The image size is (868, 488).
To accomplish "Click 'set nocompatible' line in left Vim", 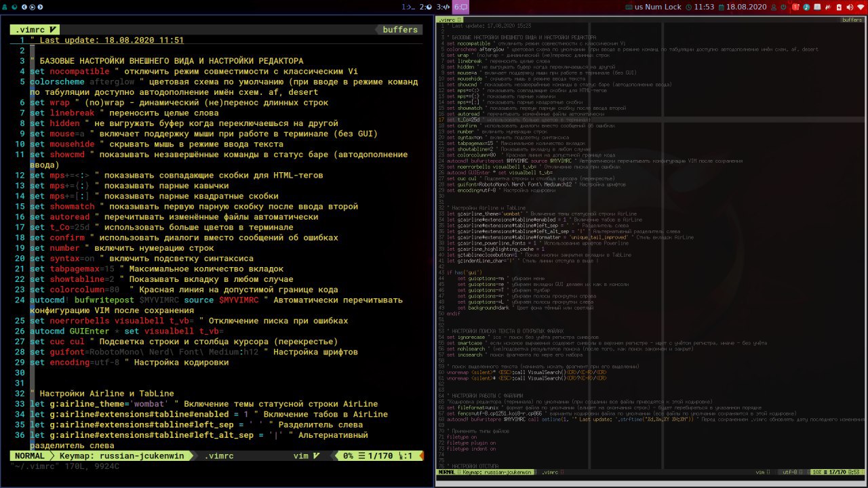I will [194, 71].
